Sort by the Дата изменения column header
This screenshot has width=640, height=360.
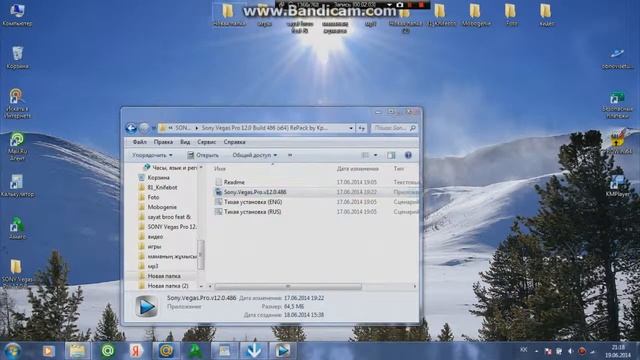[358, 169]
